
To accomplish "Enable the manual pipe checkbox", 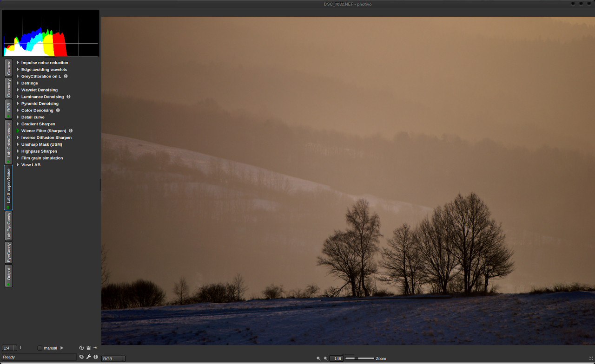I will 40,348.
